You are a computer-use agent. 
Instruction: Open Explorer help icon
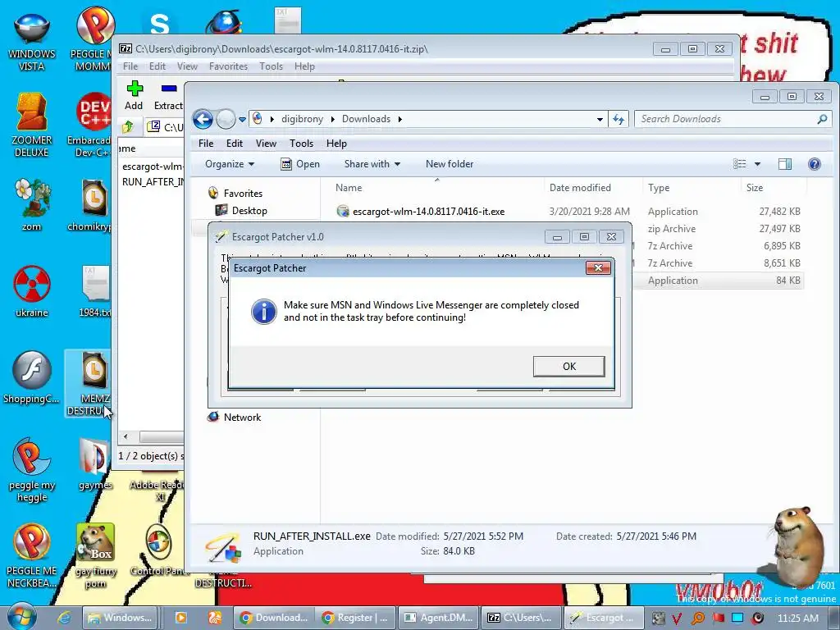click(x=815, y=164)
